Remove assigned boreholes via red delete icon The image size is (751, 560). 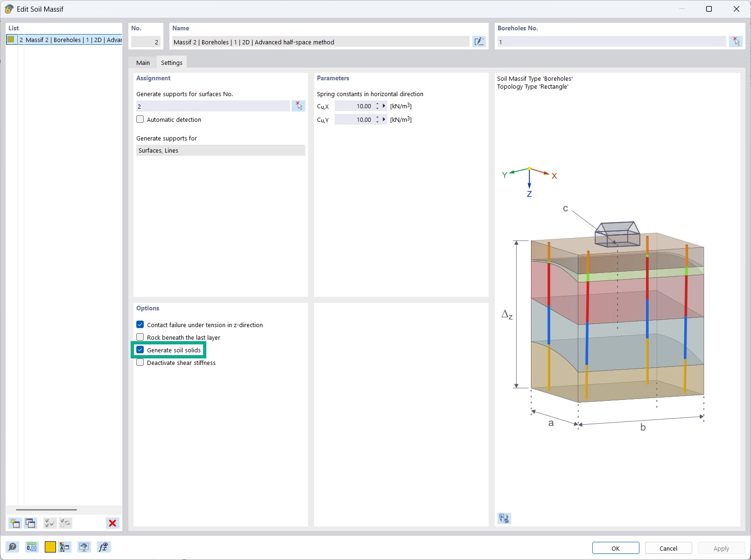737,42
